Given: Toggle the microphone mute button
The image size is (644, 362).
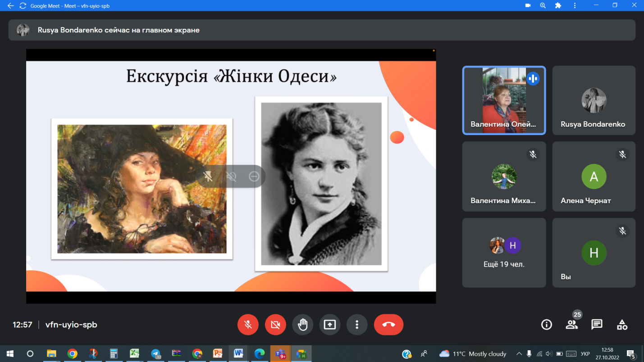Looking at the screenshot, I should coord(248,325).
